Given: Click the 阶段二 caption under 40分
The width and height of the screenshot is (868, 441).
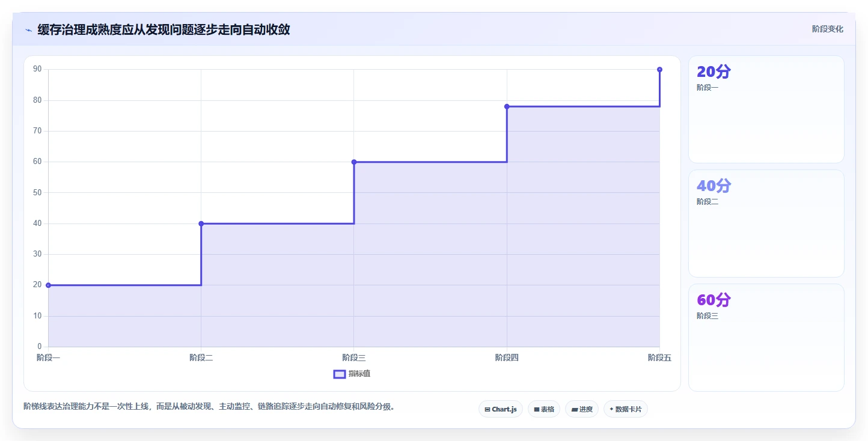Looking at the screenshot, I should tap(708, 202).
